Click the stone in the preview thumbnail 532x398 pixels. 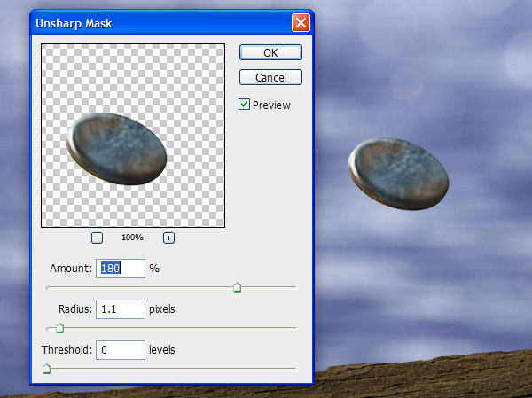[x=116, y=149]
